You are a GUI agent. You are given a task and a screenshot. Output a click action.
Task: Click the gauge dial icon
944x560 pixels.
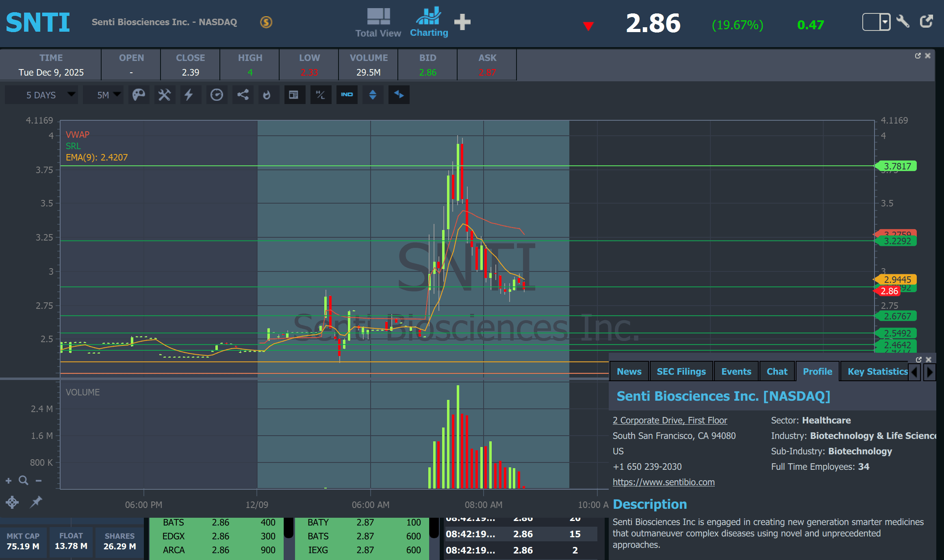(x=217, y=95)
